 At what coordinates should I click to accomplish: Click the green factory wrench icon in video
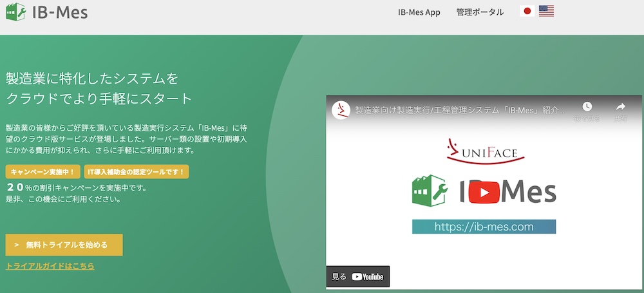[429, 191]
